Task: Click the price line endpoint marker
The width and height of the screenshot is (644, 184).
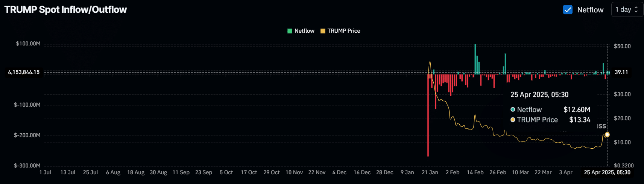Action: [x=607, y=134]
